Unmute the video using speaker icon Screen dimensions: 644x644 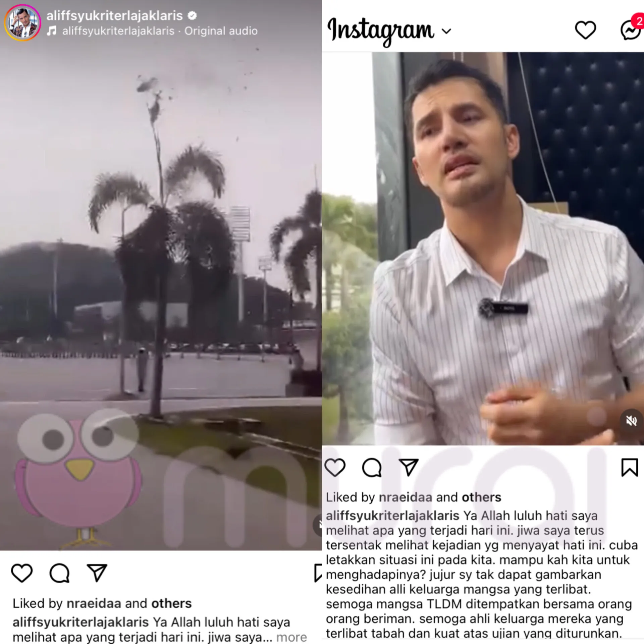point(631,421)
